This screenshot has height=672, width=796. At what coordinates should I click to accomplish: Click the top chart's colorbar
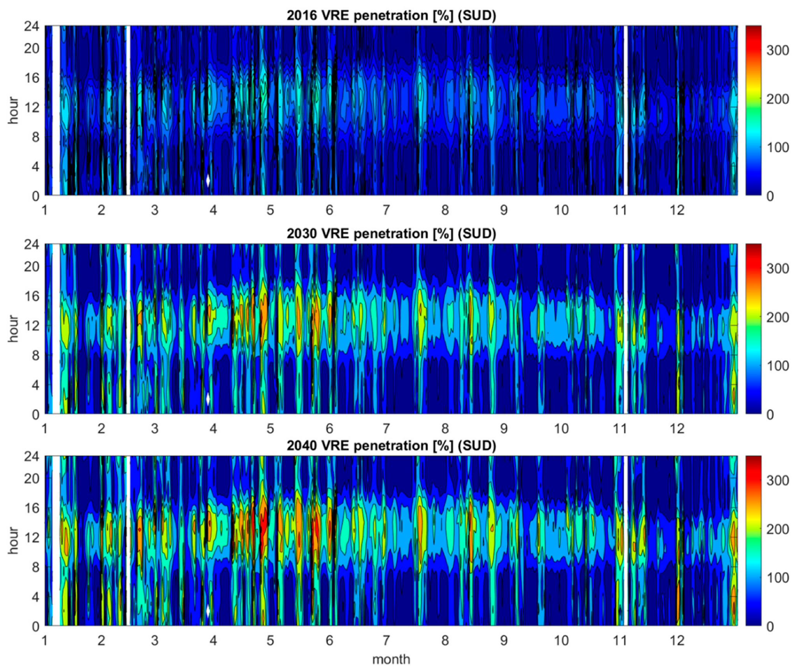coord(753,111)
